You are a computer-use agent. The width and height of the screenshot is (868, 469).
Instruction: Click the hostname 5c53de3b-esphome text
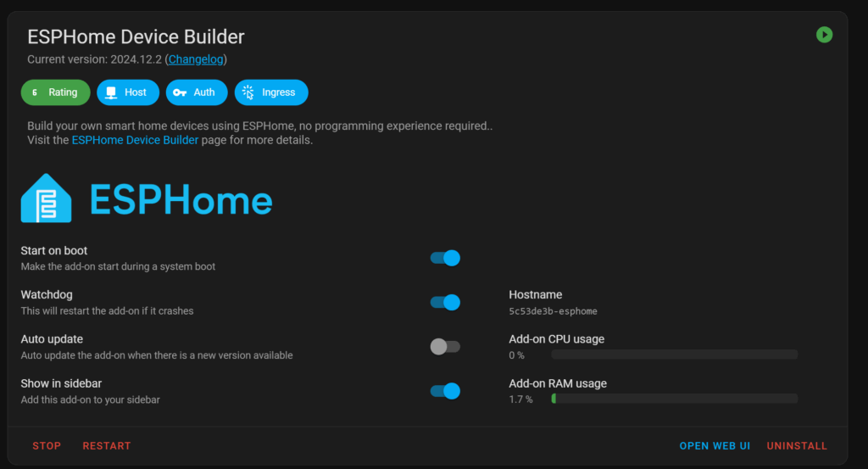tap(553, 311)
